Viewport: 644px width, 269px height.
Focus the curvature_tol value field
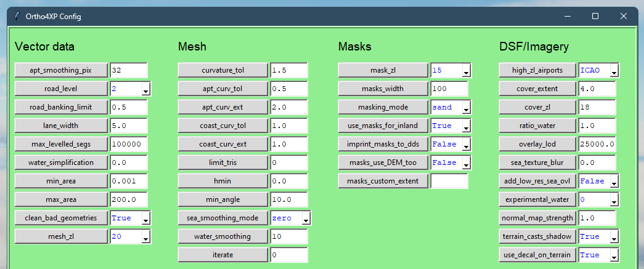click(x=289, y=70)
